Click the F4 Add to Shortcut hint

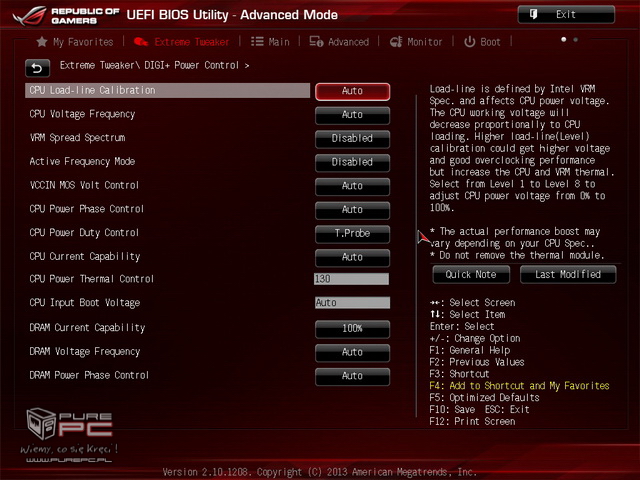(x=519, y=386)
